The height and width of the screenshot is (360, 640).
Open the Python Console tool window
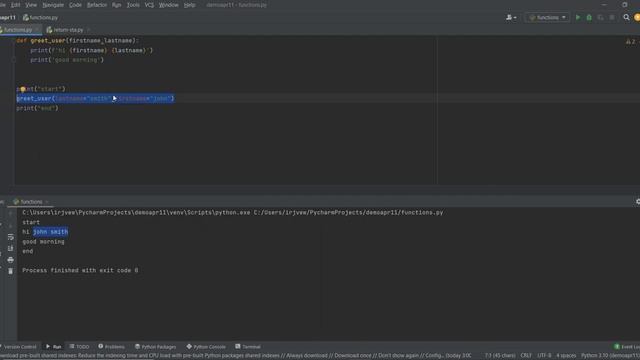[x=206, y=347]
